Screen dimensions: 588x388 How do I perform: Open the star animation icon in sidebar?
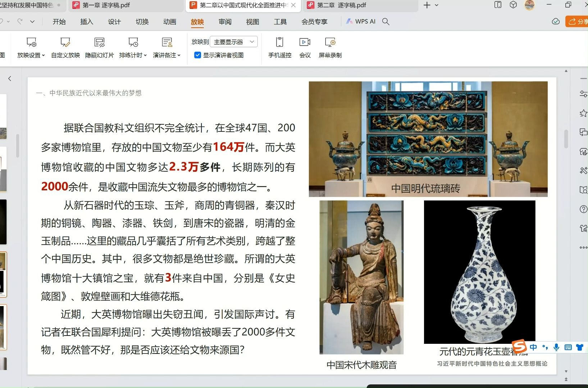(x=583, y=114)
